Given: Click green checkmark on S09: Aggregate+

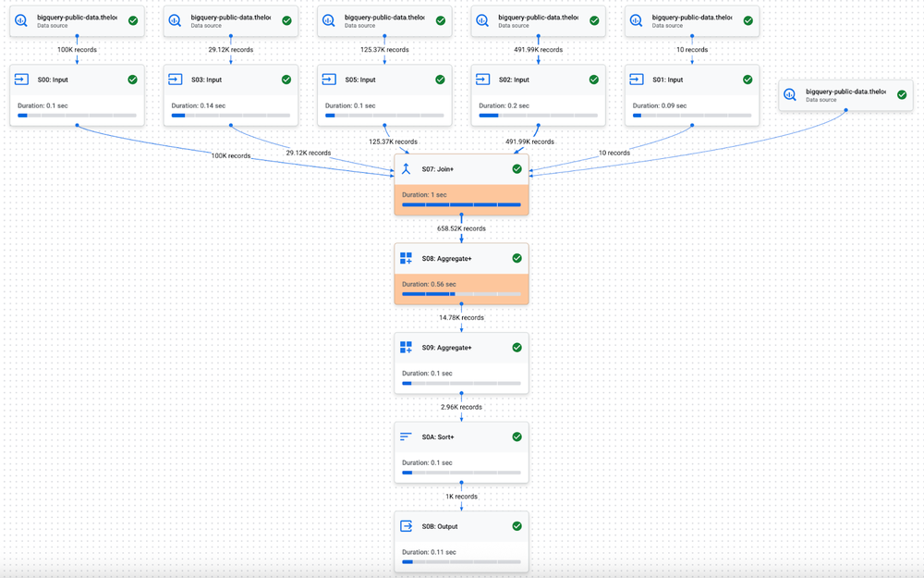Looking at the screenshot, I should pyautogui.click(x=517, y=348).
